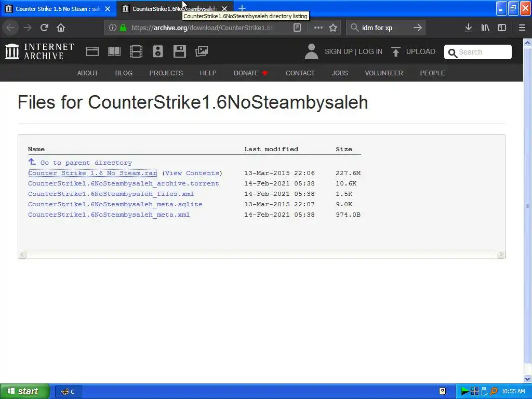Open the _meta.xml file link
532x399 pixels.
pyautogui.click(x=109, y=215)
